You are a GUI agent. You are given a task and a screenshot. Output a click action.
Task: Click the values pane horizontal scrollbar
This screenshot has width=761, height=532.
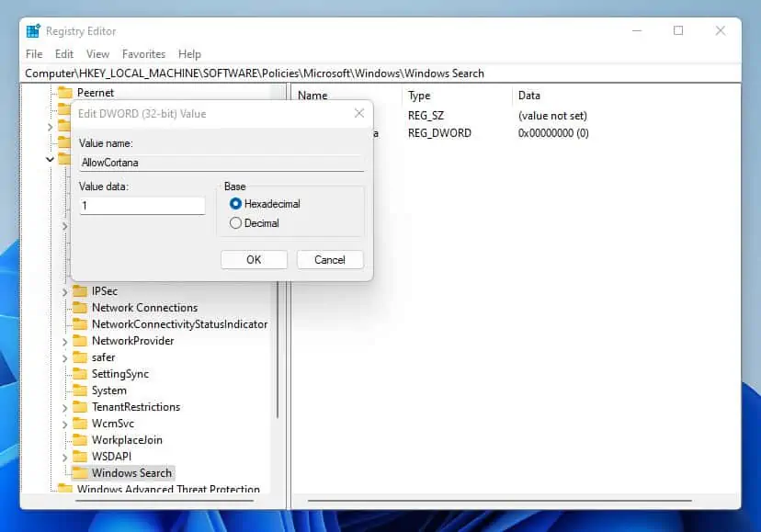[x=499, y=501]
